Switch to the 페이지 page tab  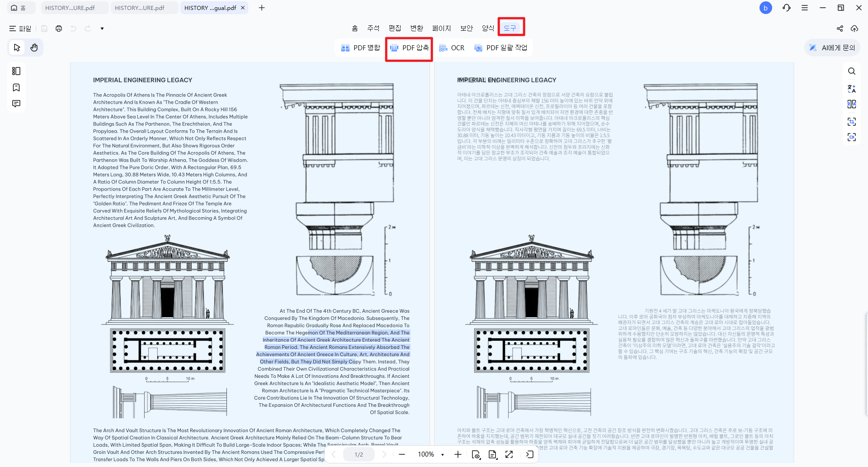pyautogui.click(x=442, y=28)
